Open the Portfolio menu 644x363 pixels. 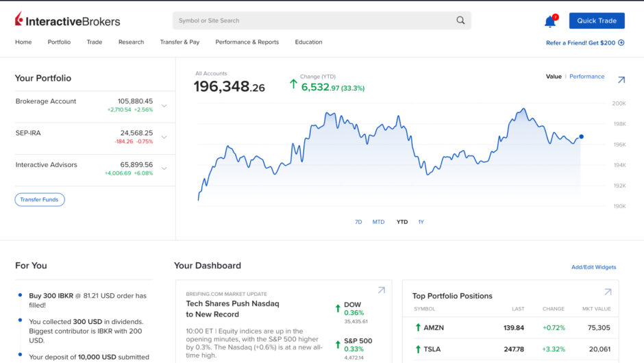59,42
